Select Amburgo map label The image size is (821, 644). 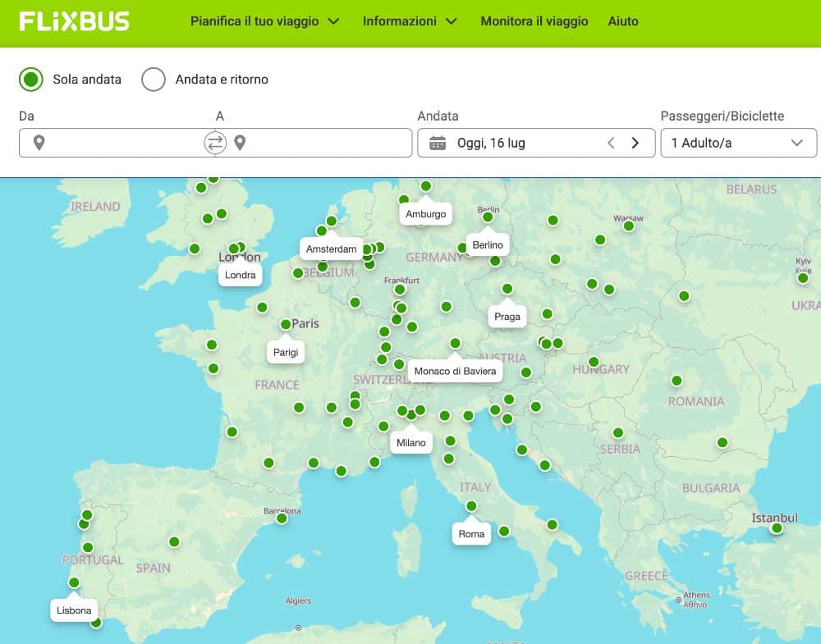425,213
